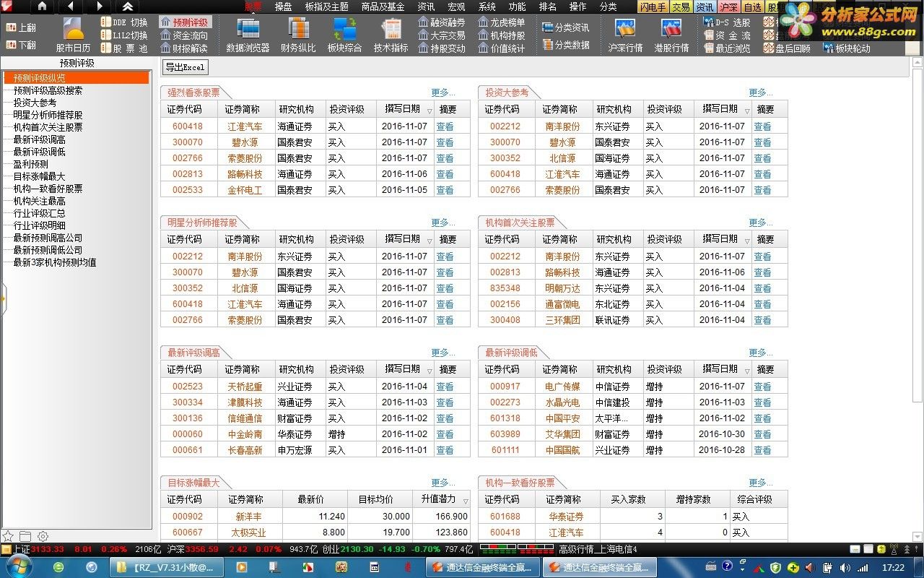Image resolution: width=924 pixels, height=578 pixels.
Task: Click the back arrow navigation icon
Action: pyautogui.click(x=70, y=7)
